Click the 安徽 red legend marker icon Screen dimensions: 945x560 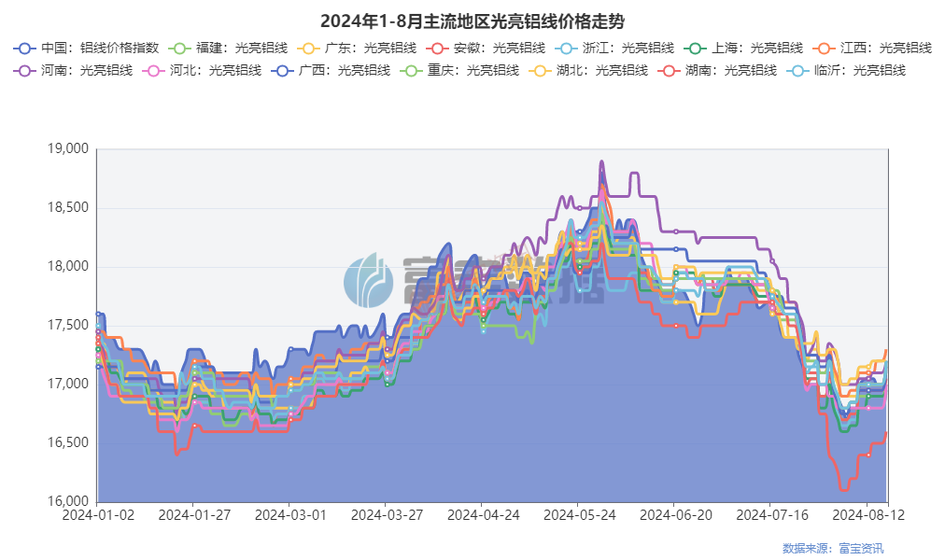click(437, 48)
